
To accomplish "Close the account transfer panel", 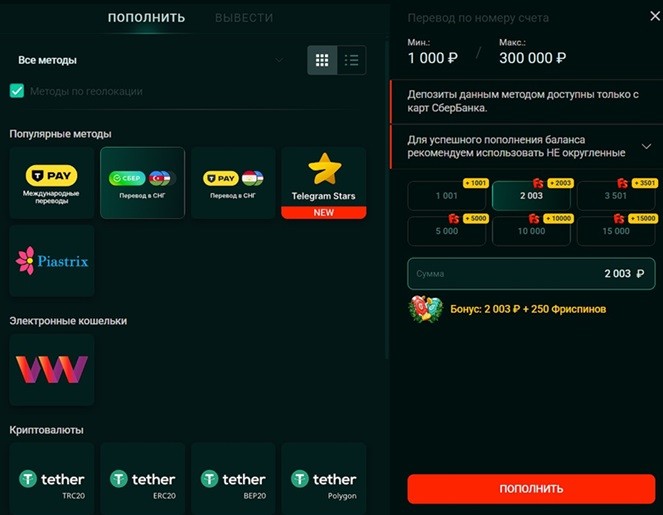I will tap(655, 16).
